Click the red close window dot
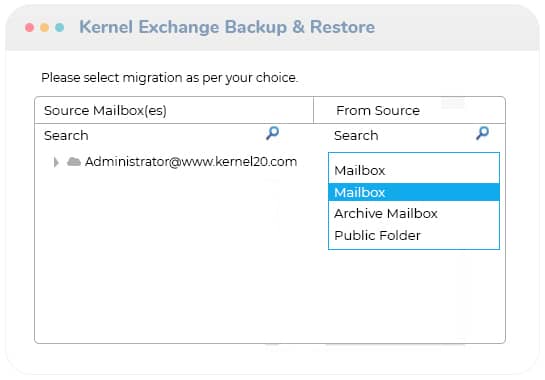The image size is (545, 380). 30,27
